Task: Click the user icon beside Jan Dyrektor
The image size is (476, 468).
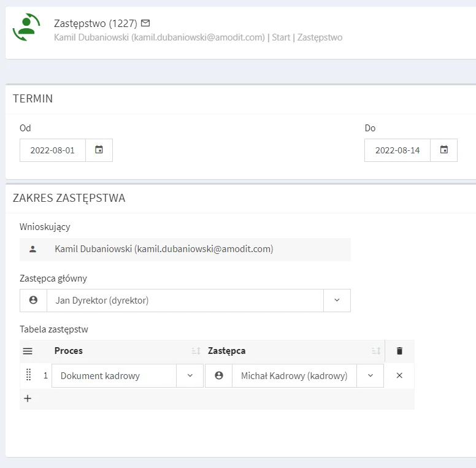Action: [x=33, y=300]
